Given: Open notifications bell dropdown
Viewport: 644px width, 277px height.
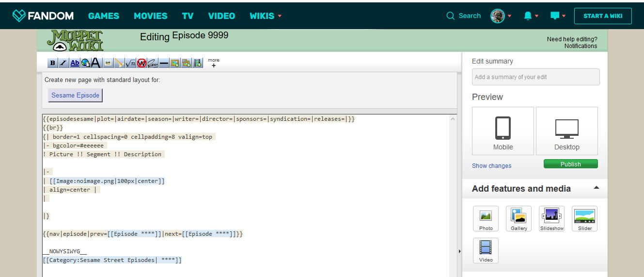Looking at the screenshot, I should pyautogui.click(x=531, y=16).
